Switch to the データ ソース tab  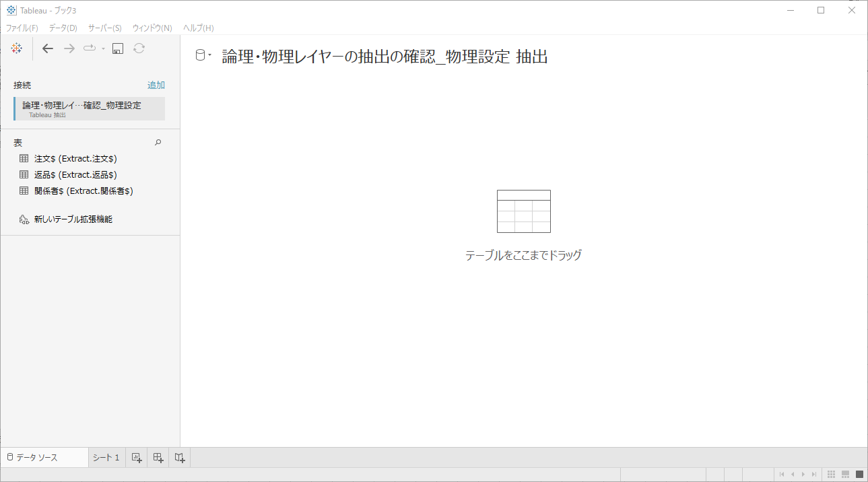click(44, 458)
